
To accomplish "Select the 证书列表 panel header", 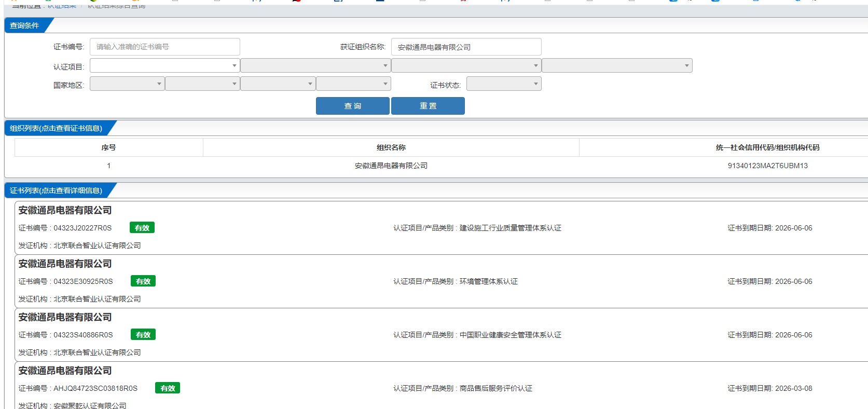I will point(56,190).
